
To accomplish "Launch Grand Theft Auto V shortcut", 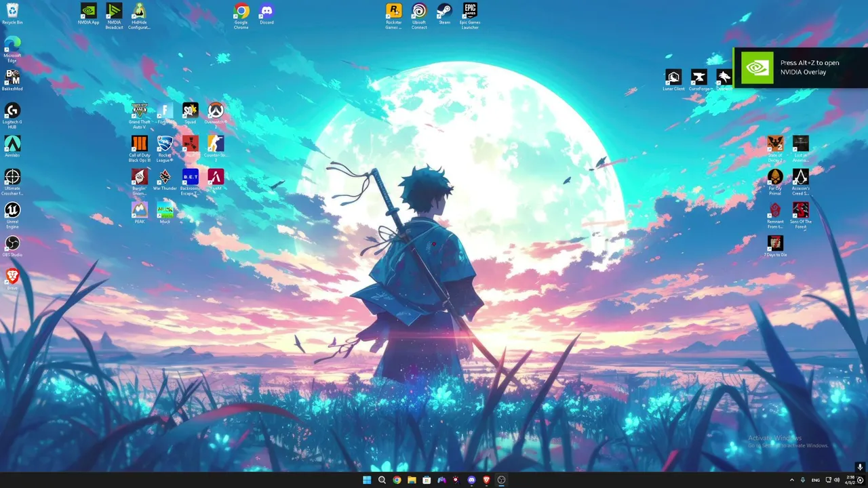I will (x=139, y=115).
